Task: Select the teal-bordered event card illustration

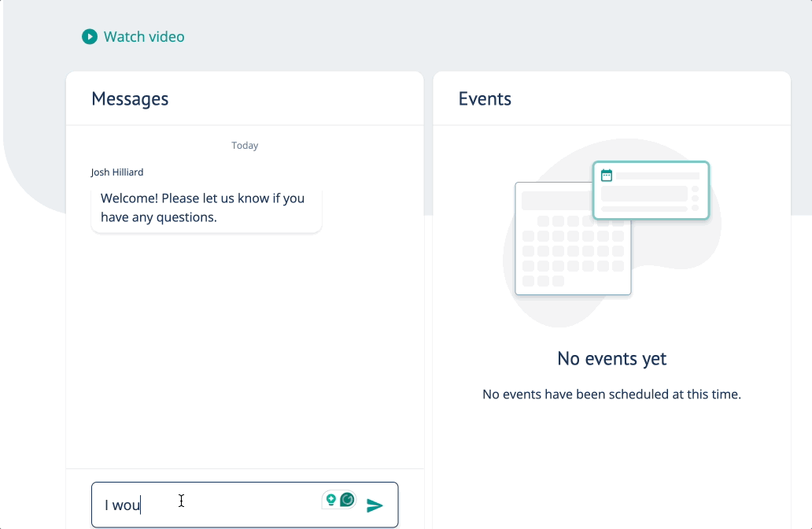Action: 651,190
